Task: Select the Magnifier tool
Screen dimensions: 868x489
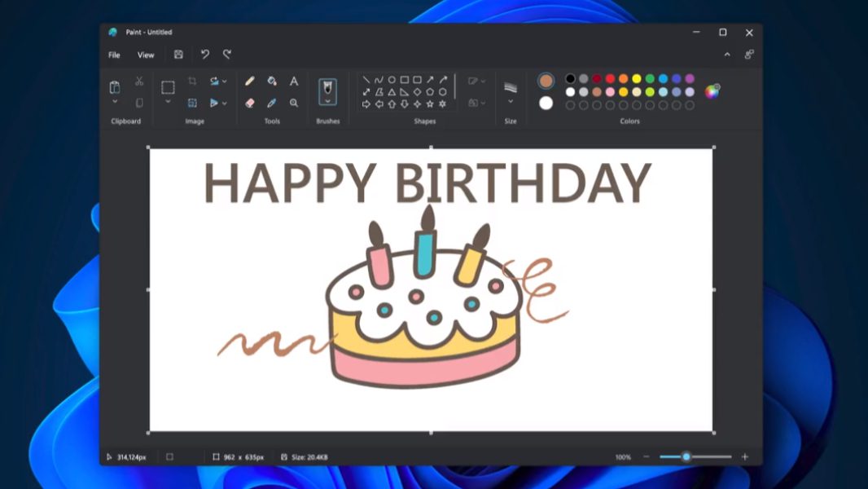Action: pos(294,103)
